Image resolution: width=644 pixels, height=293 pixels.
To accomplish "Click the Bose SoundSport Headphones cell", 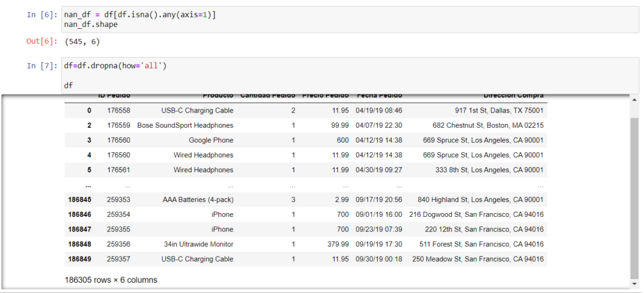I will pyautogui.click(x=185, y=125).
